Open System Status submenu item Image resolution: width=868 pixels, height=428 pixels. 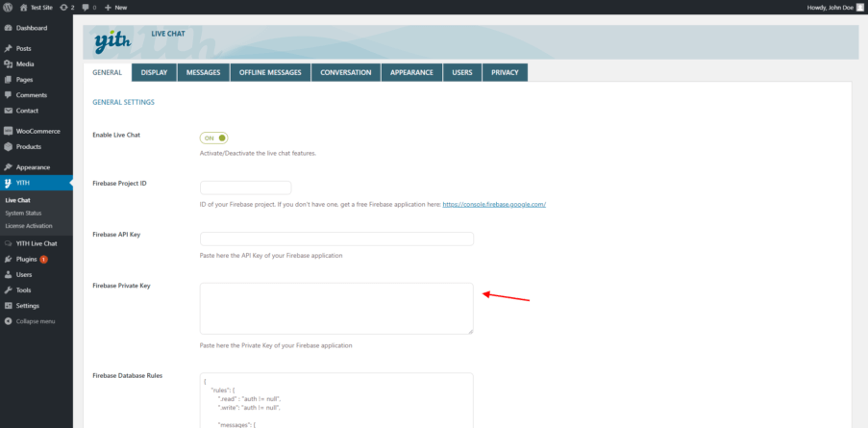click(x=23, y=214)
